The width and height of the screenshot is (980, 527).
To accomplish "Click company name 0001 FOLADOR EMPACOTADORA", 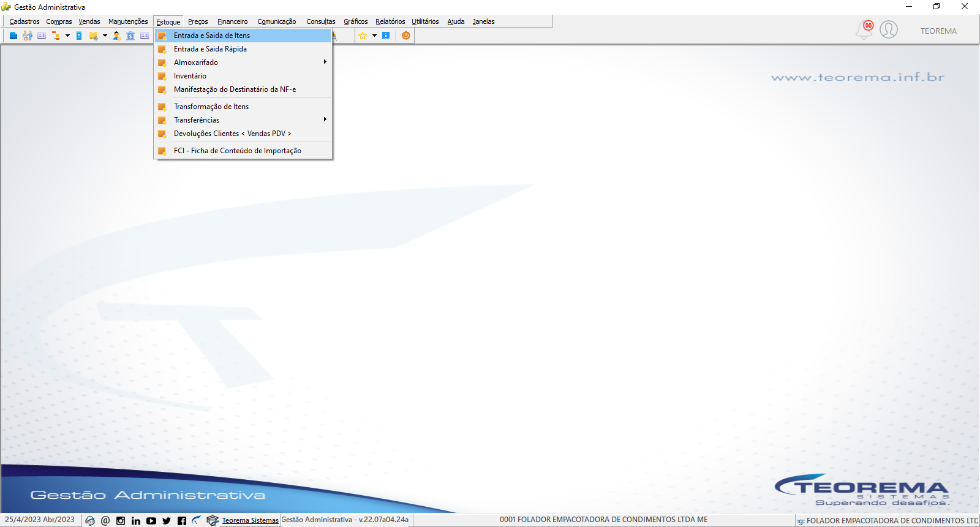I will click(603, 520).
